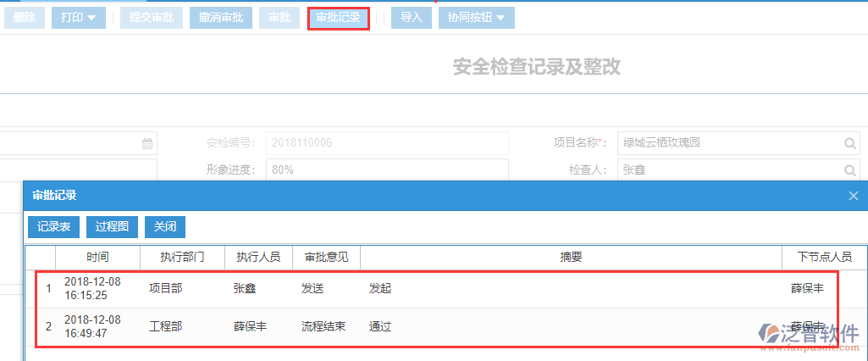868x361 pixels.
Task: Expand the 协同按钮 dropdown
Action: [x=476, y=17]
